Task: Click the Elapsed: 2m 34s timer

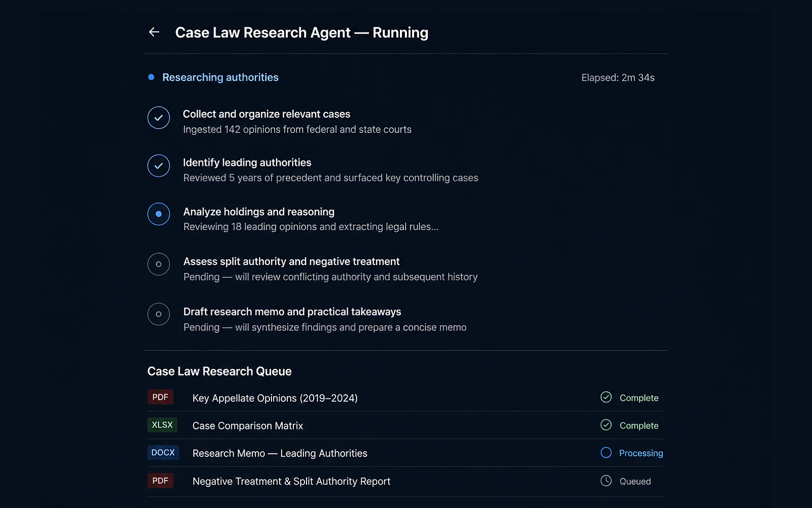Action: (x=618, y=78)
